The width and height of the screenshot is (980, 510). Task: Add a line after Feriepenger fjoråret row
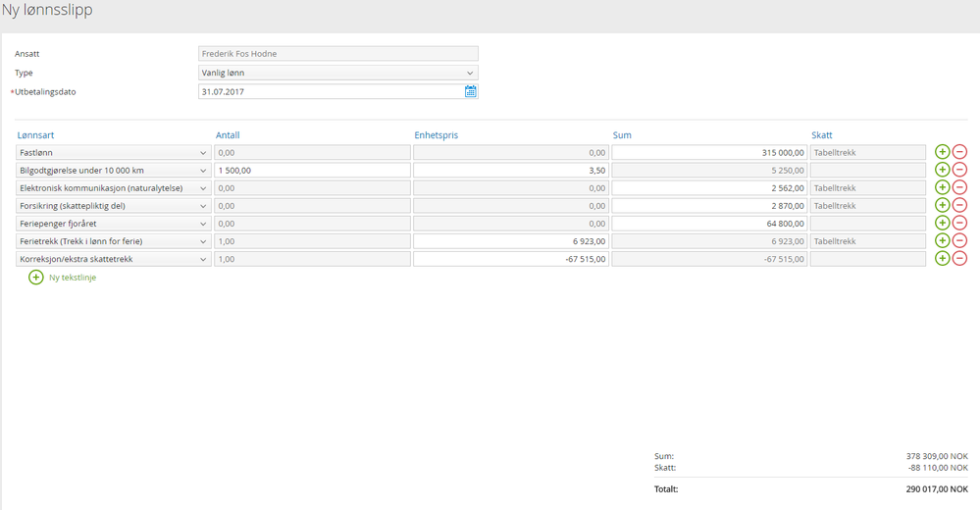tap(942, 224)
